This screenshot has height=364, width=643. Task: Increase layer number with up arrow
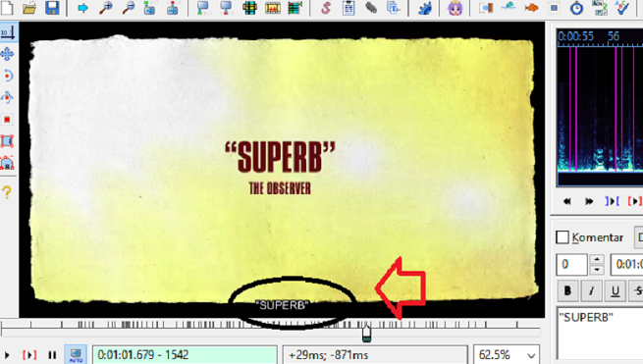pyautogui.click(x=597, y=259)
